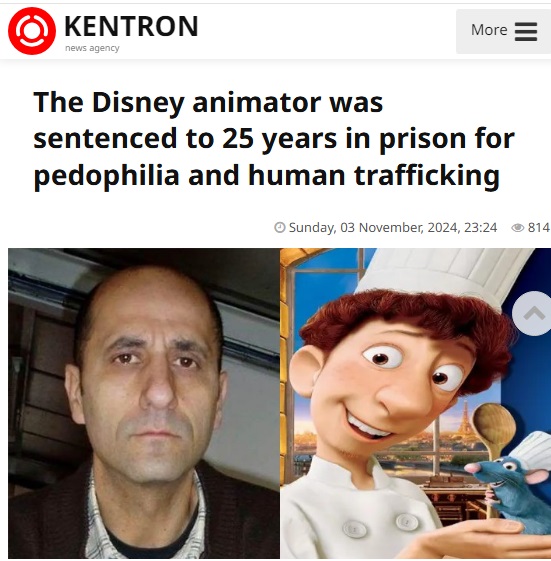Open the animated chef character image

coord(415,403)
